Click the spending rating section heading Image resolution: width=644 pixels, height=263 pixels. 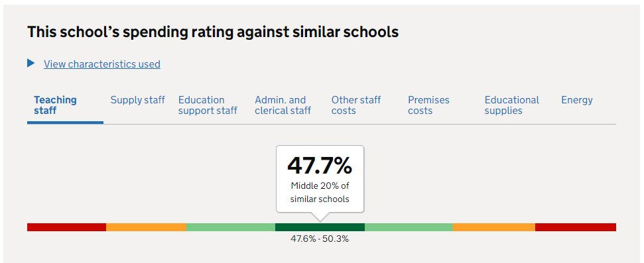pyautogui.click(x=213, y=32)
